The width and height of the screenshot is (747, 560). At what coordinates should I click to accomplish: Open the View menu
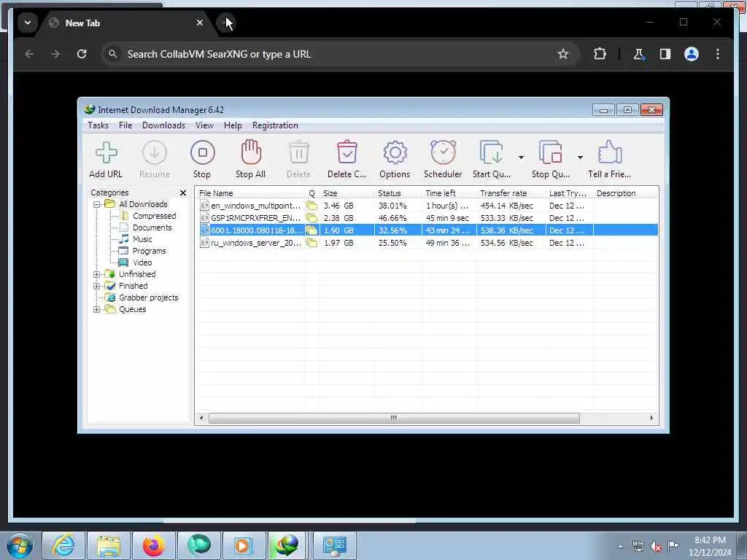coord(204,125)
